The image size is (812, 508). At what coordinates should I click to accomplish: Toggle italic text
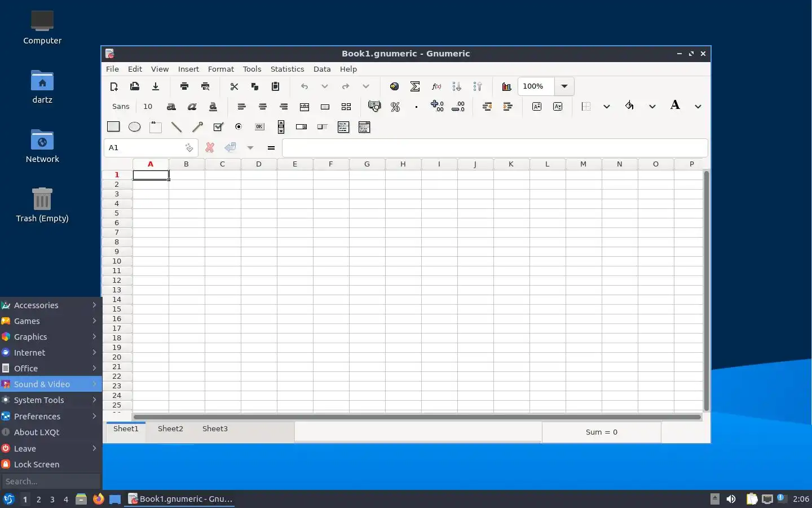[192, 107]
